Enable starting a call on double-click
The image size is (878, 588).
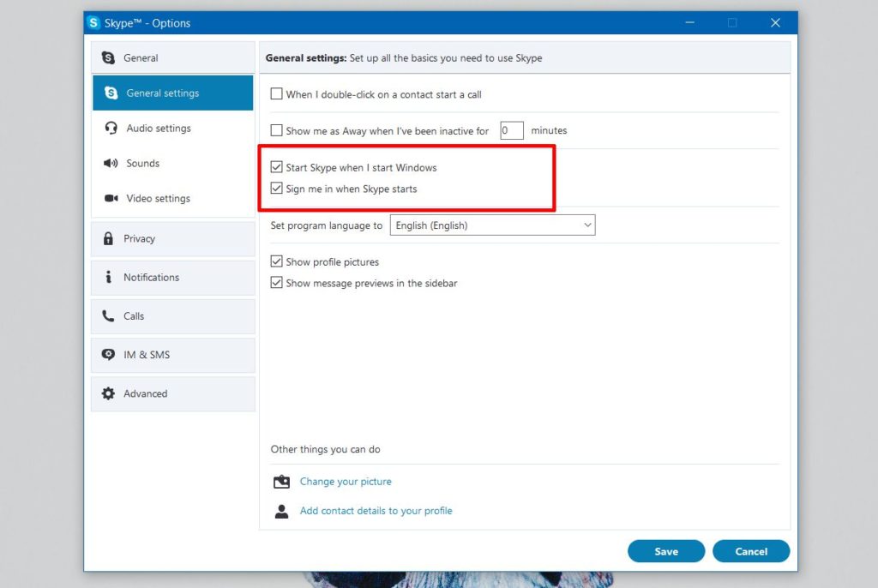point(276,94)
